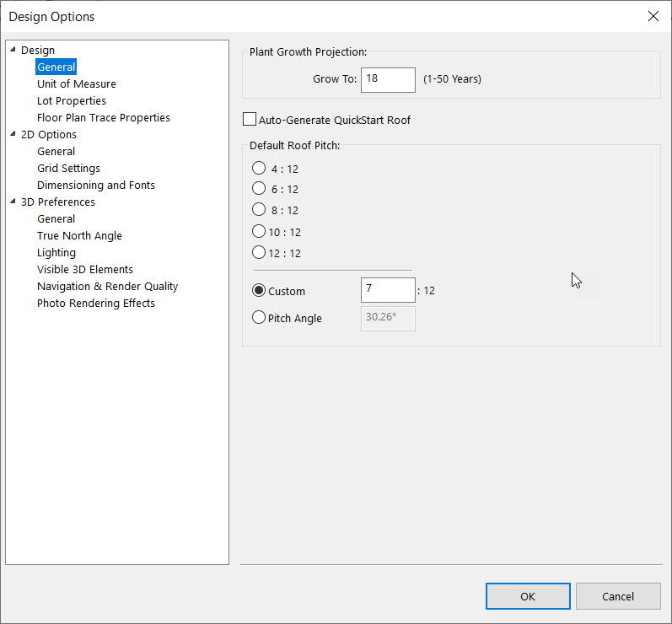Viewport: 672px width, 624px height.
Task: Confirm the dialog with OK
Action: [528, 596]
